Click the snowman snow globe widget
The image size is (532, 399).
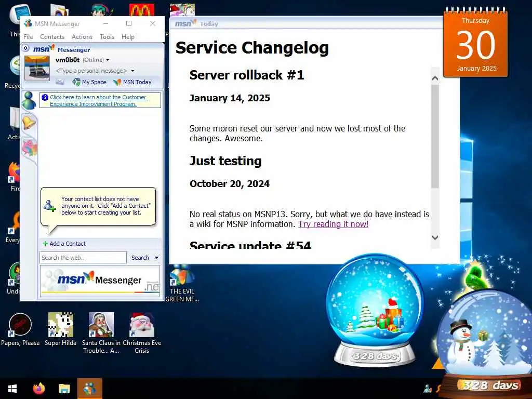click(x=485, y=343)
